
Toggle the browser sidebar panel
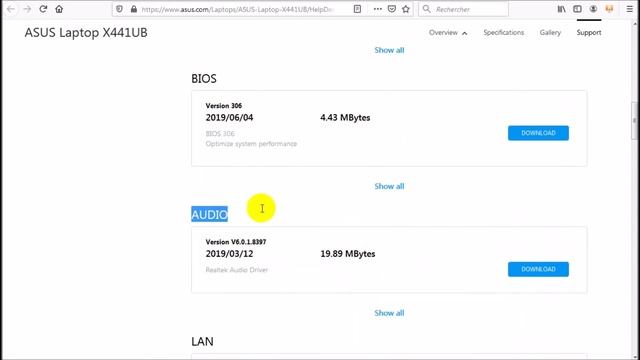tap(577, 9)
